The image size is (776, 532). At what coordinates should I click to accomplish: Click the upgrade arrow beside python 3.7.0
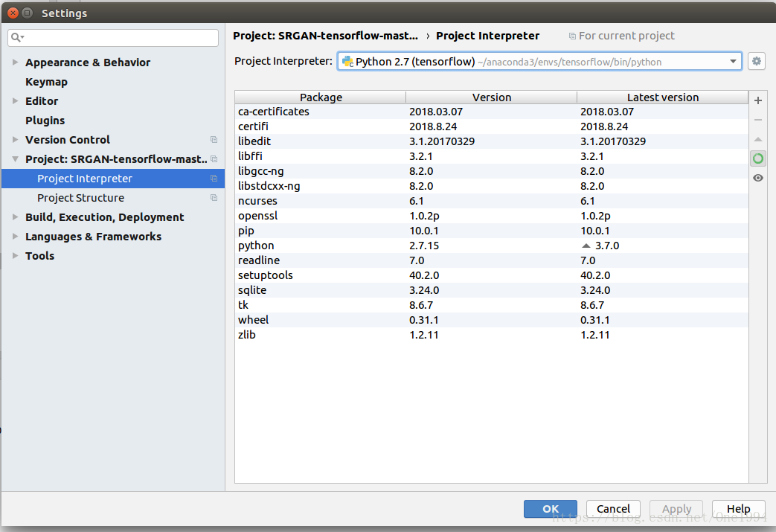click(586, 246)
